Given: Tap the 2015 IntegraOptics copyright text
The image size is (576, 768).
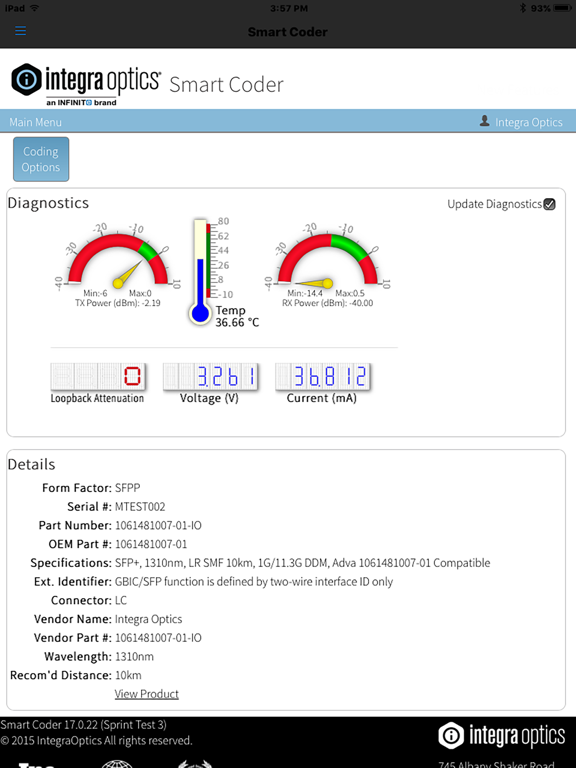Looking at the screenshot, I should tap(96, 741).
